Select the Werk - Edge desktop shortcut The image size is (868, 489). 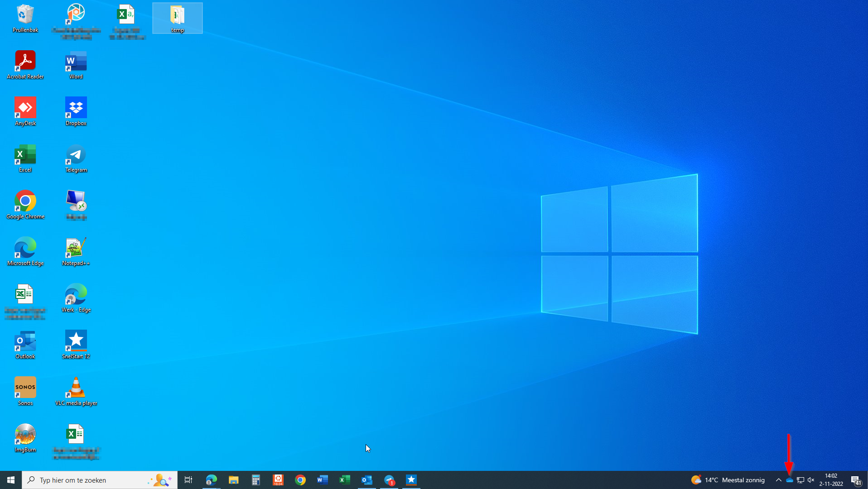76,298
